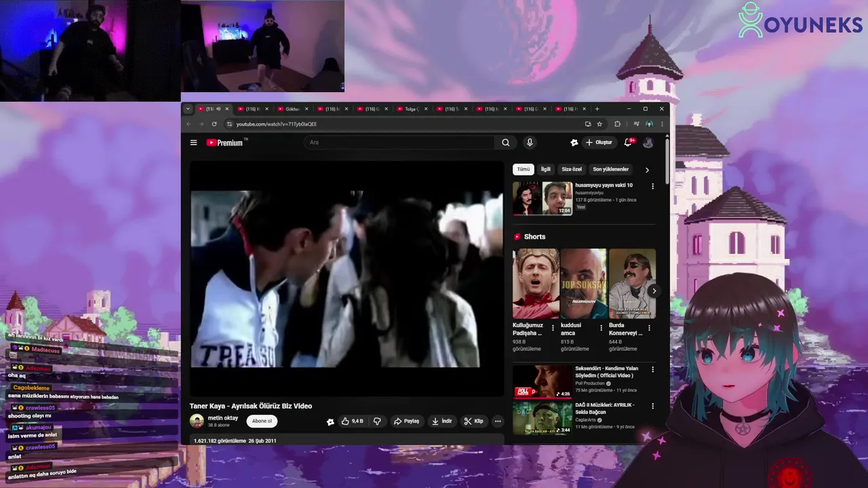Switch to the Tolga browser tab
This screenshot has height=488, width=868.
[411, 109]
